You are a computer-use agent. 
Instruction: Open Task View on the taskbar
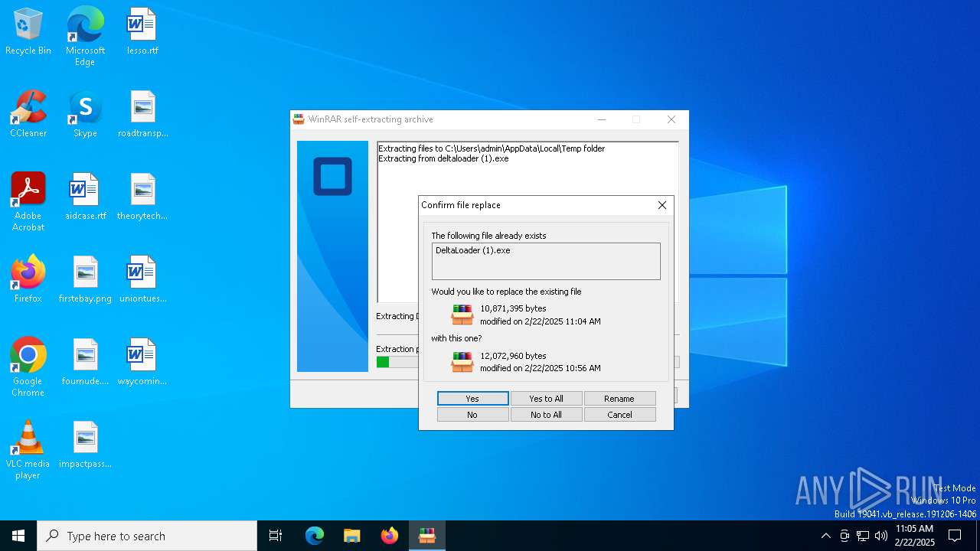coord(276,536)
